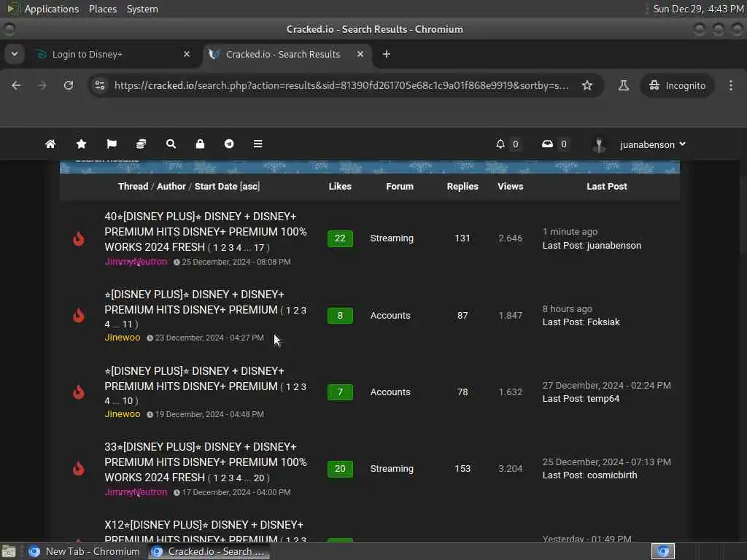Reload the current page
The image size is (747, 560).
click(69, 86)
